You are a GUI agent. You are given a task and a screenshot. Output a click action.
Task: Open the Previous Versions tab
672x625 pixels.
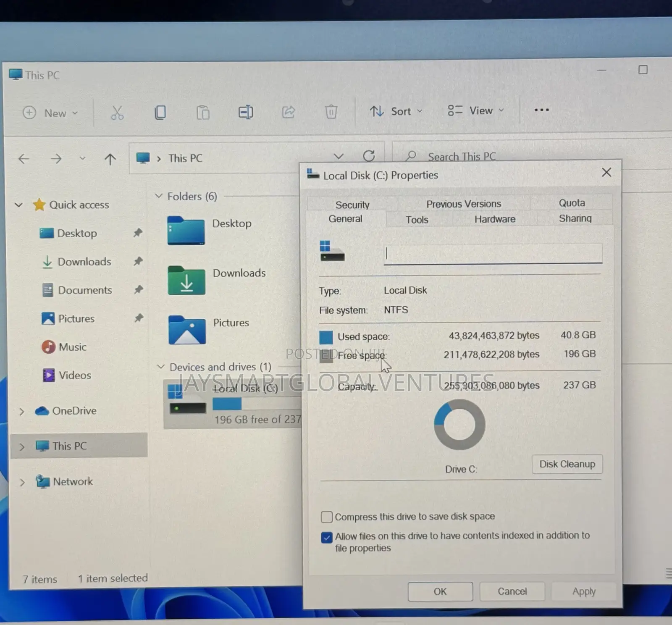(464, 204)
